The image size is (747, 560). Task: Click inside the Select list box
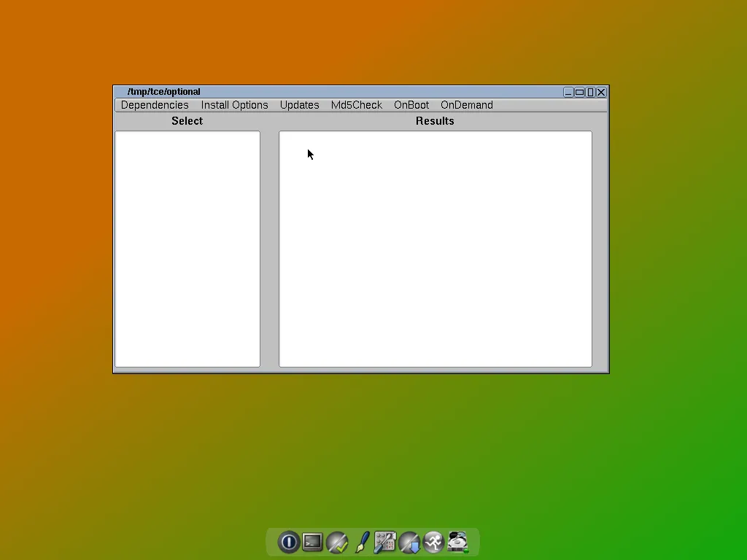point(187,249)
